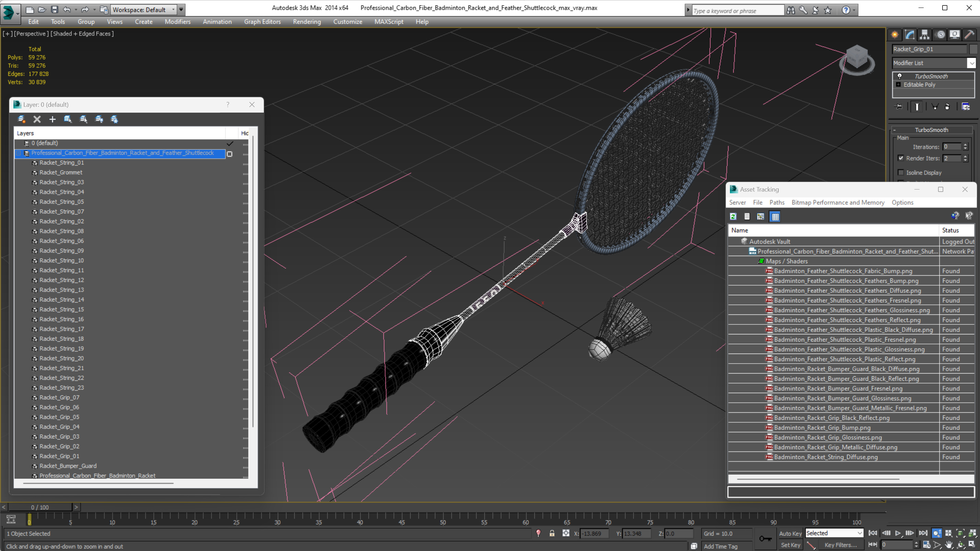Switch Asset Tracking to table view icon

coord(775,216)
